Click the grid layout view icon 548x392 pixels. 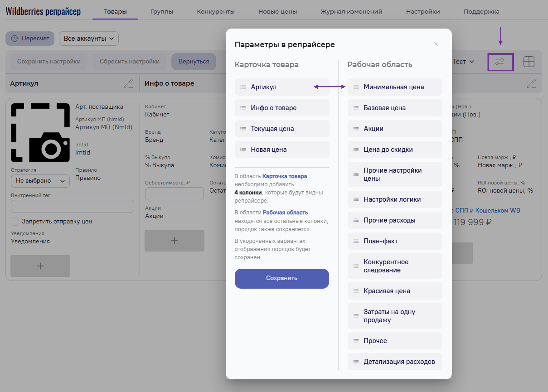pos(529,62)
